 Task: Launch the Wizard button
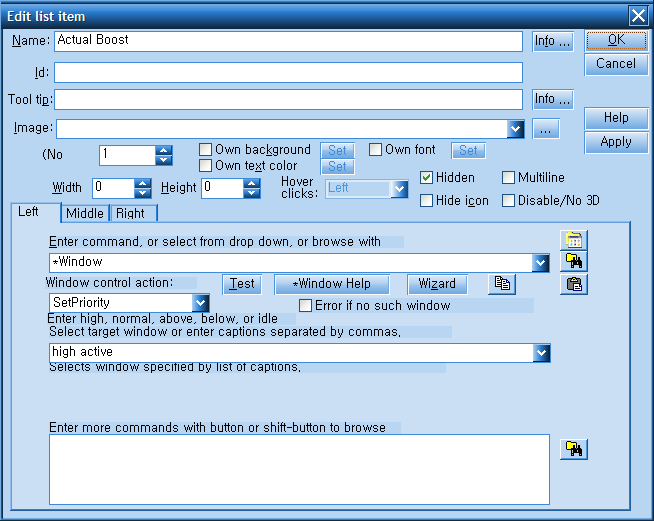click(437, 284)
